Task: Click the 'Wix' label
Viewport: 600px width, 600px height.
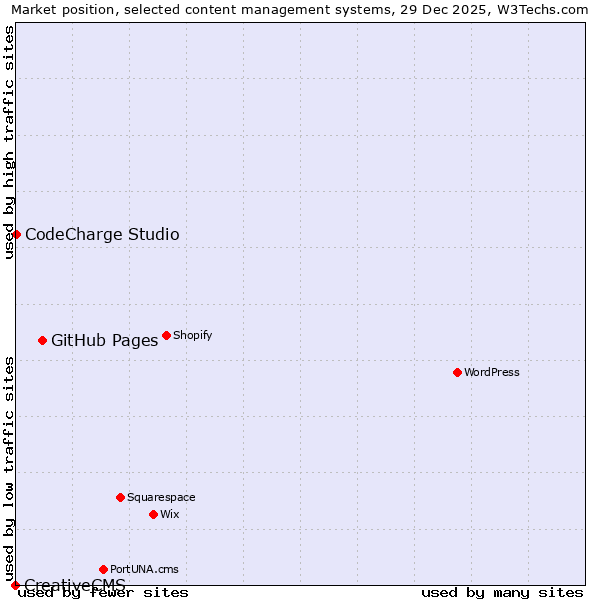Action: (170, 514)
